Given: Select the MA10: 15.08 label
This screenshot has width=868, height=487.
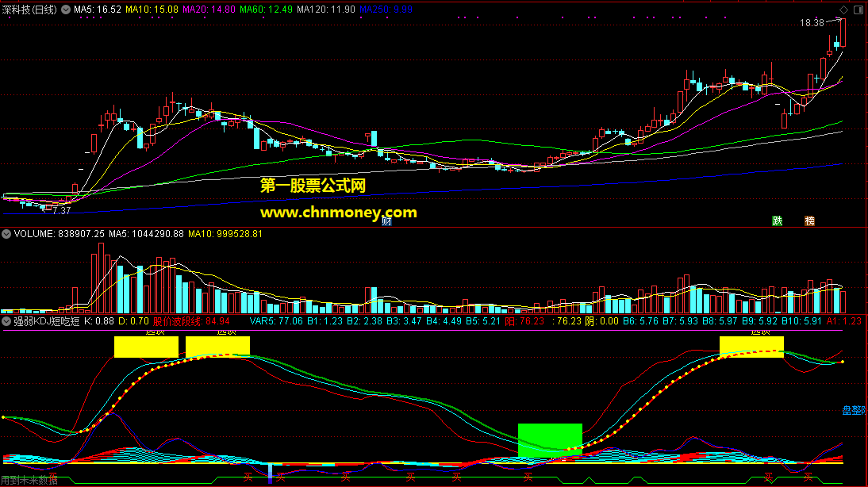Looking at the screenshot, I should click(152, 10).
